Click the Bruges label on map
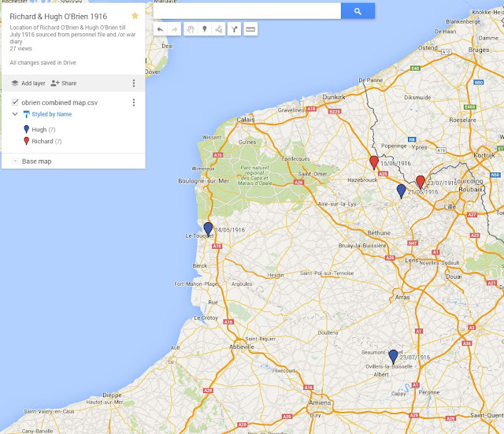The image size is (504, 434). 479,50
